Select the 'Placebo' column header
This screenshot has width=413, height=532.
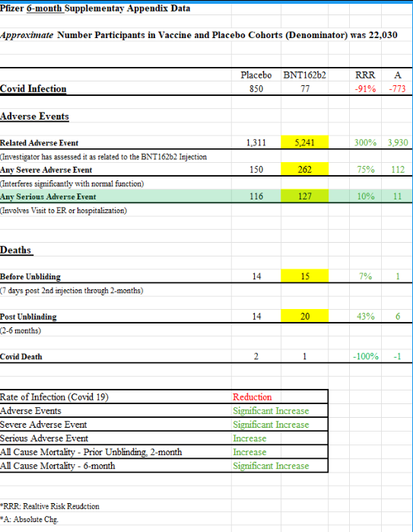256,75
